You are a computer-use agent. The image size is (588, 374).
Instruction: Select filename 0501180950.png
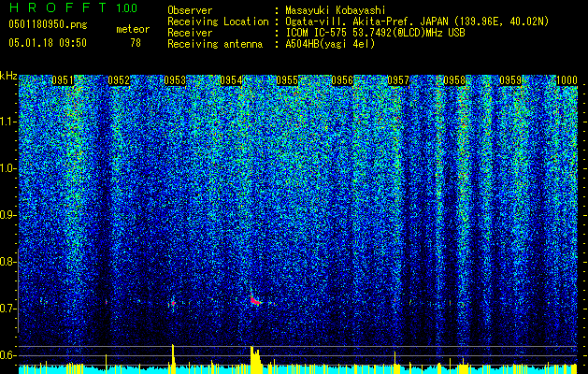[x=48, y=24]
